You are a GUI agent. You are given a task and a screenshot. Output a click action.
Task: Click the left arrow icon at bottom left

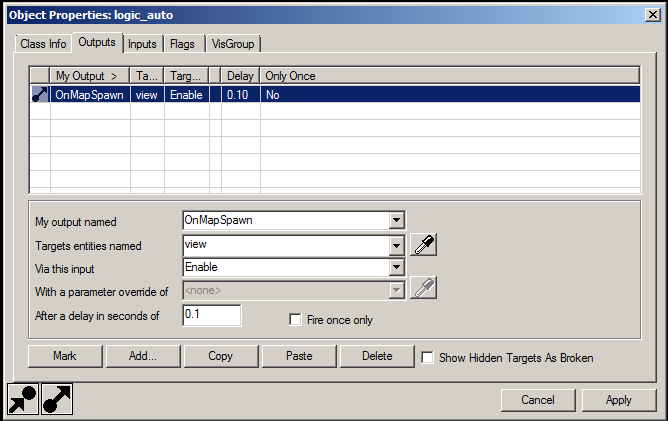[x=23, y=399]
